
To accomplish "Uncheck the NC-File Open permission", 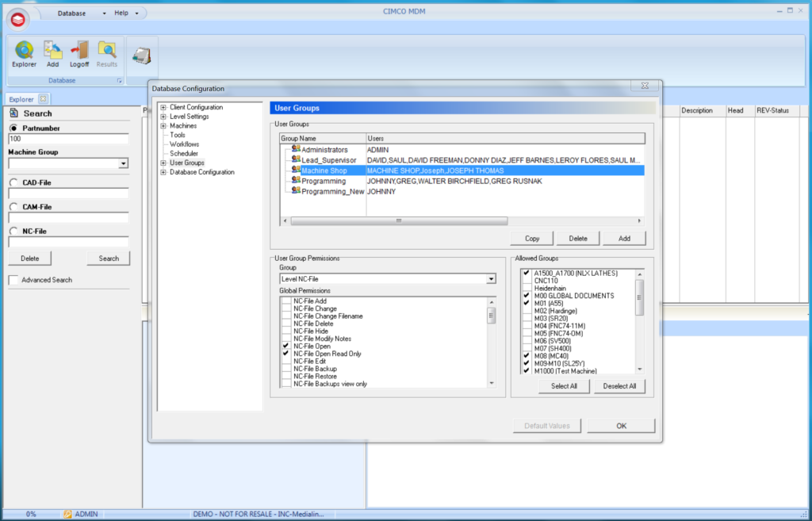I will tap(285, 346).
